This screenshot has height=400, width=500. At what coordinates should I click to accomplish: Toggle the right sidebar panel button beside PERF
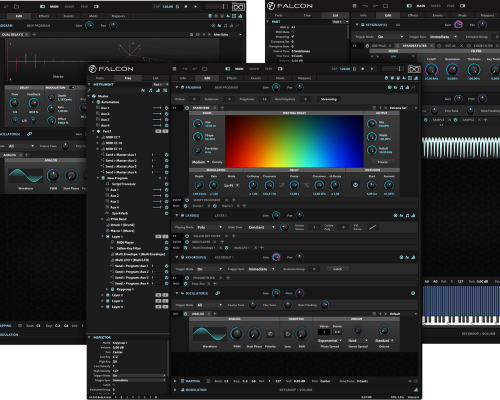point(280,69)
